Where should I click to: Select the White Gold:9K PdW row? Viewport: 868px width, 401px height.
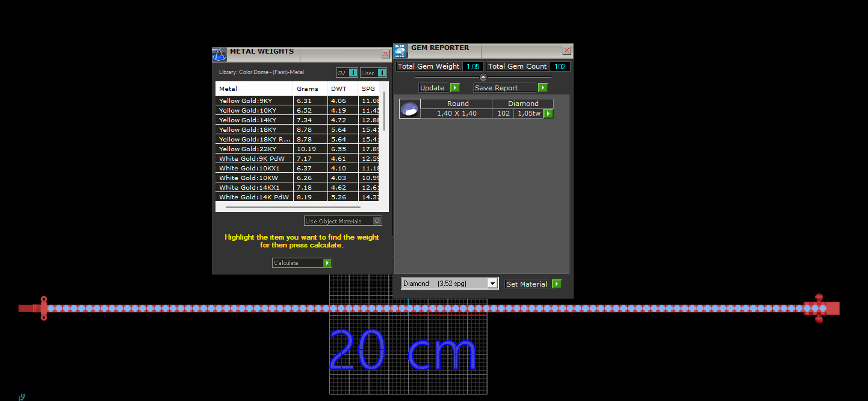pyautogui.click(x=297, y=158)
